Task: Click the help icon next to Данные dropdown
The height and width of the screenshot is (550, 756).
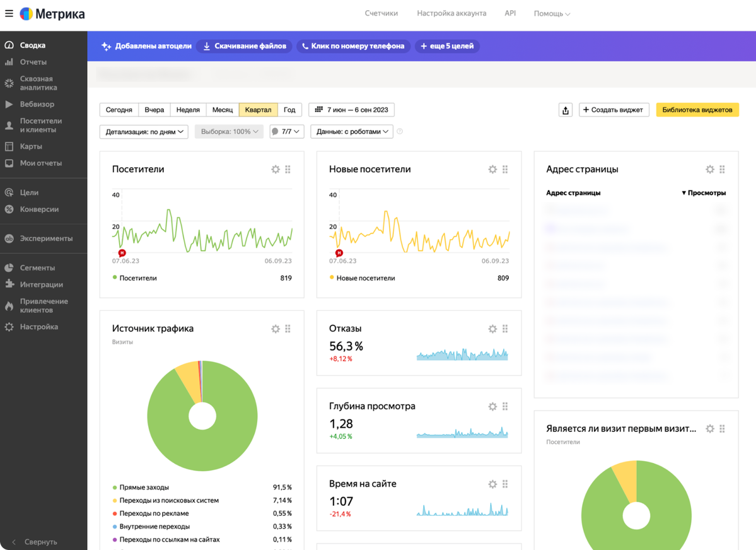Action: (400, 131)
